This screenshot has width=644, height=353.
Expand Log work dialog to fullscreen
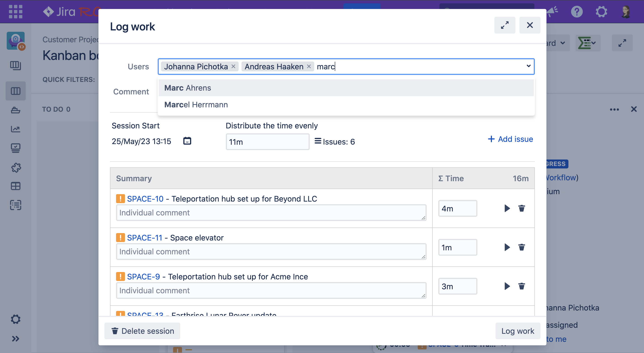click(x=504, y=25)
